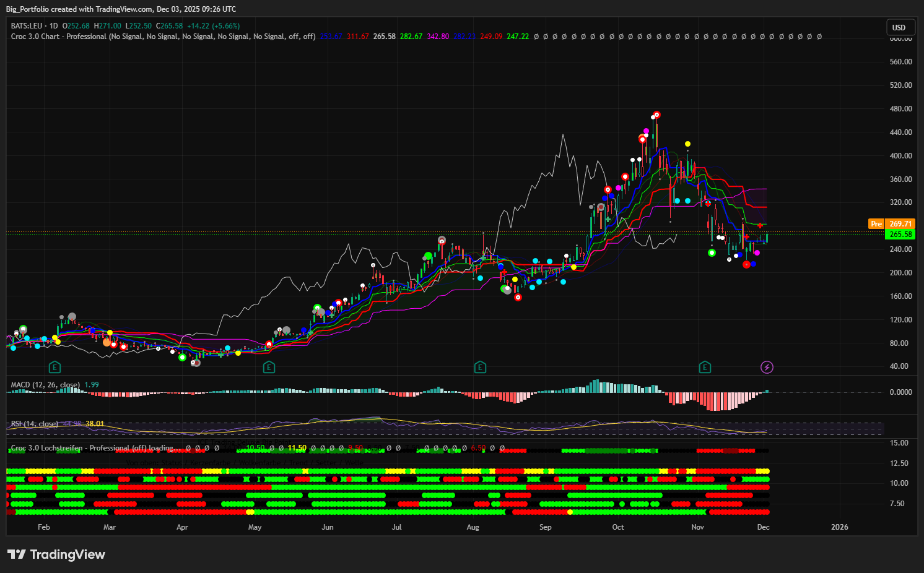Select the BATS:LEU symbol title
The height and width of the screenshot is (573, 924).
(x=28, y=26)
